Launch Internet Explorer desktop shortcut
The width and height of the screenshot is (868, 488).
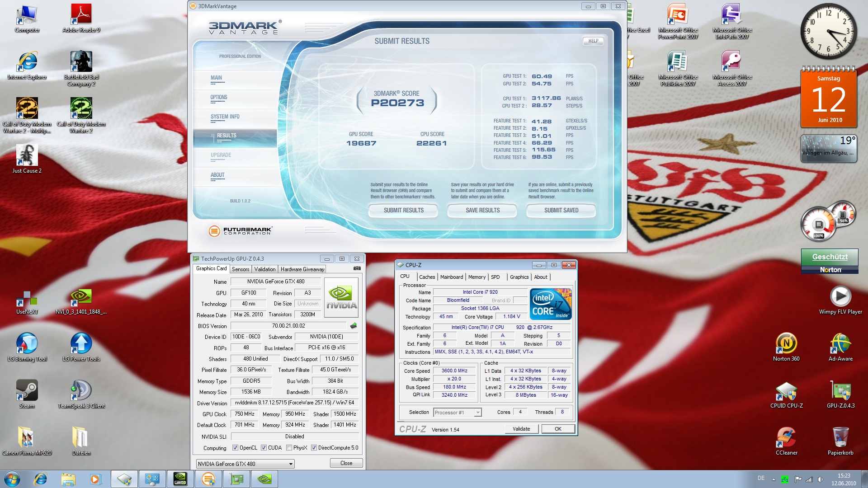click(x=27, y=65)
